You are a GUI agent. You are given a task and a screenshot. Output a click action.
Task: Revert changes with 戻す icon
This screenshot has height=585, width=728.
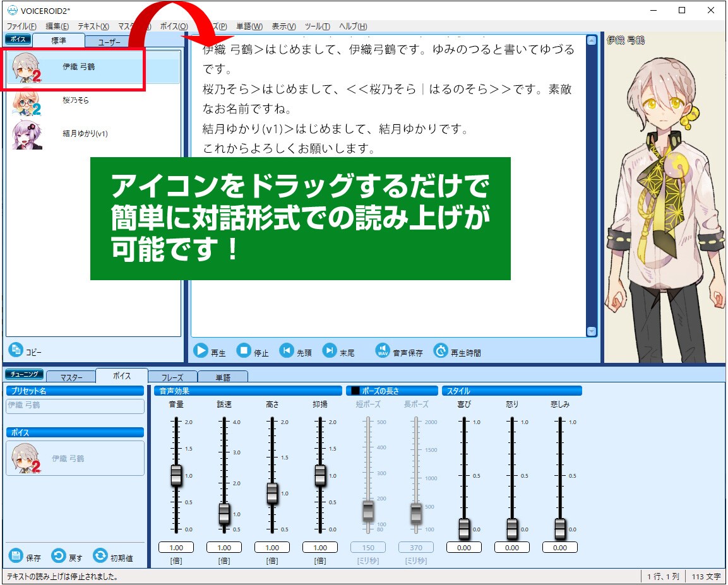tap(59, 555)
